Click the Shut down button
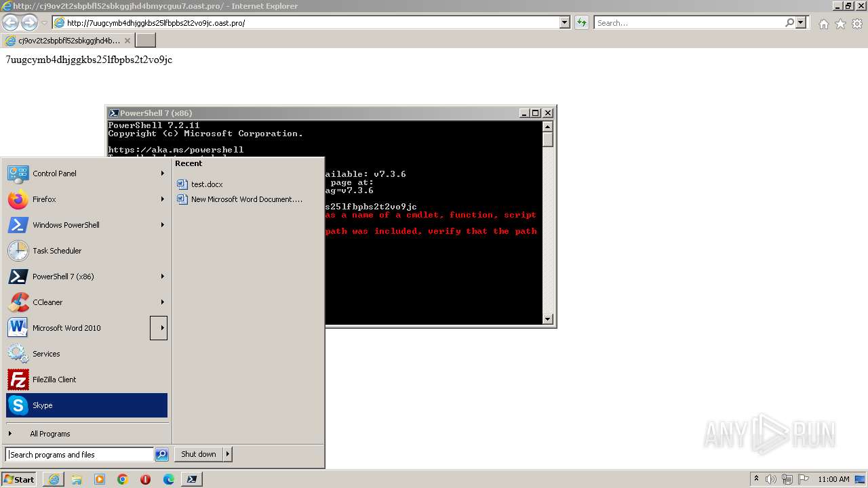This screenshot has height=488, width=868. click(198, 455)
